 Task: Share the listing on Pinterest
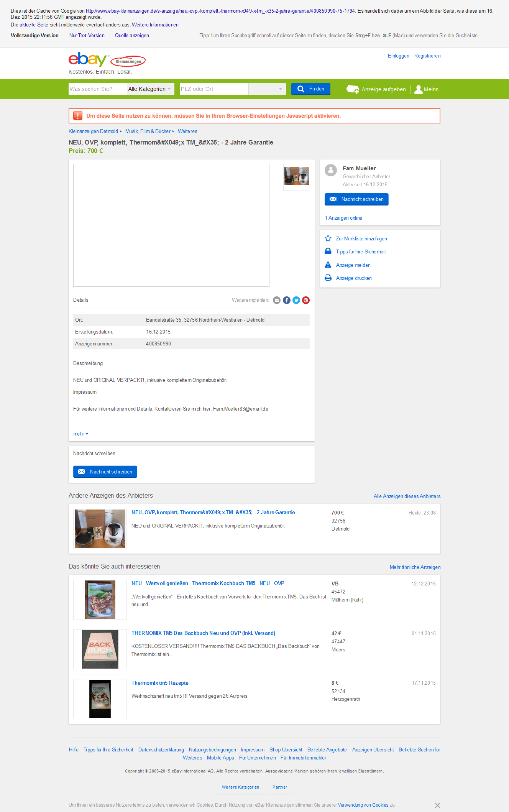[x=306, y=300]
